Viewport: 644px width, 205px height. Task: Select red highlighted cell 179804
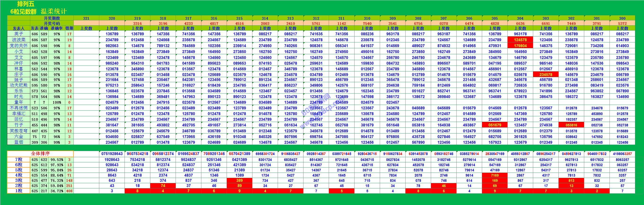(520, 46)
